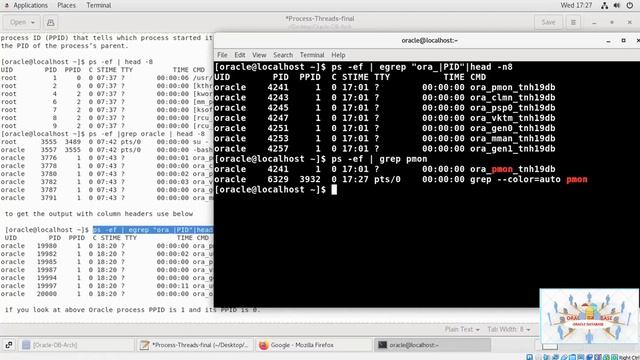Click ora_clmn_tnh19db in terminal output
This screenshot has width=640, height=360.
513,98
